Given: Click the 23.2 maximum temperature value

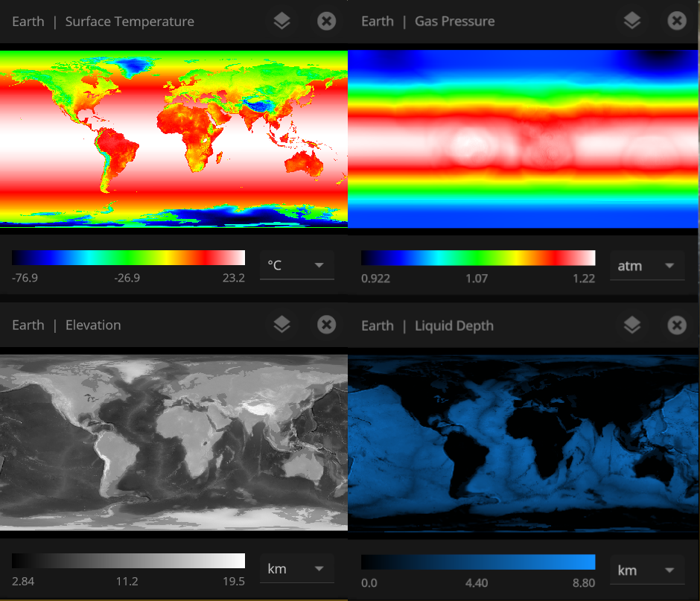Looking at the screenshot, I should click(x=234, y=278).
